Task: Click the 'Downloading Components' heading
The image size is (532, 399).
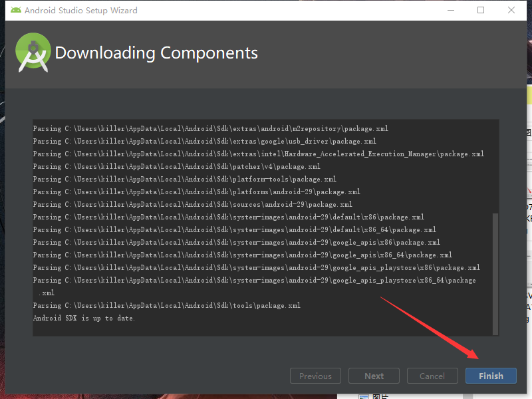Action: point(156,53)
